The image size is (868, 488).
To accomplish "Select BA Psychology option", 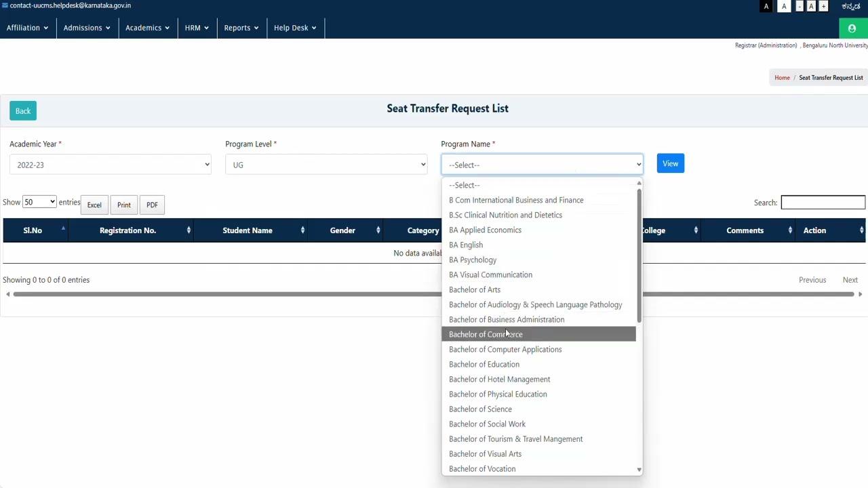I will [x=539, y=260].
